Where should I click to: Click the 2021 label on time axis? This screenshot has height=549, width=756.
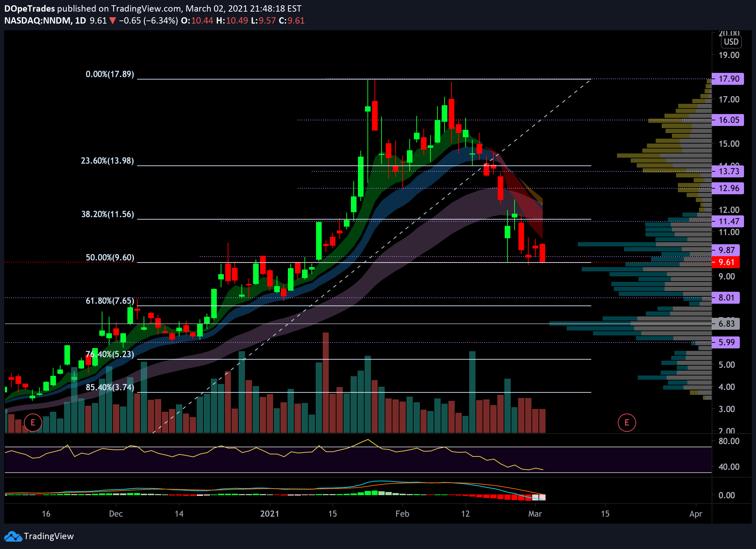pos(270,514)
